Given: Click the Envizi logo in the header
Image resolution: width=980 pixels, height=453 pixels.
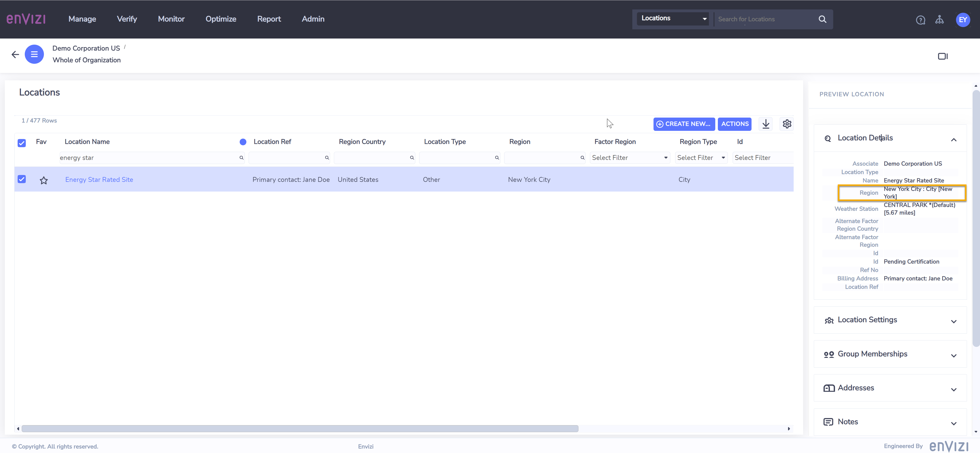Looking at the screenshot, I should (x=26, y=19).
